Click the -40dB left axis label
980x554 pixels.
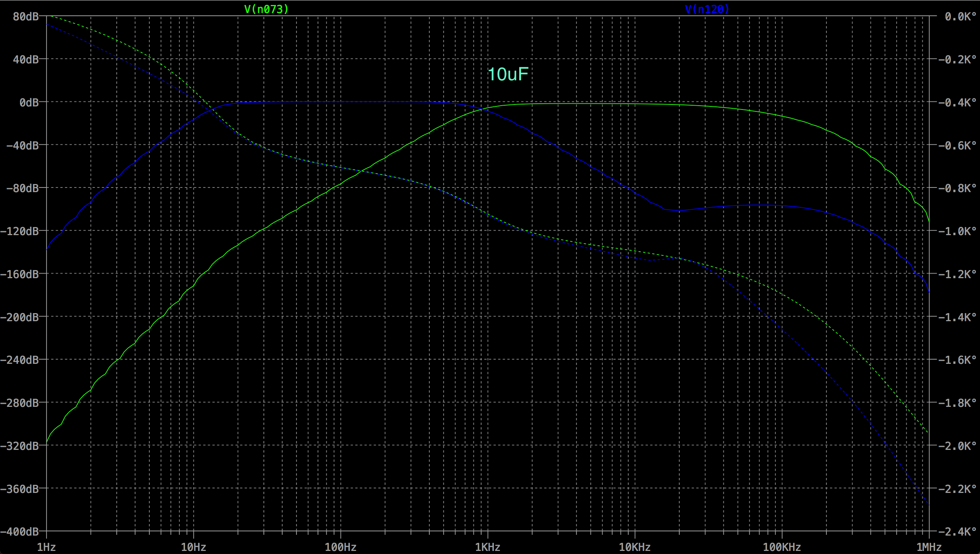pos(23,146)
